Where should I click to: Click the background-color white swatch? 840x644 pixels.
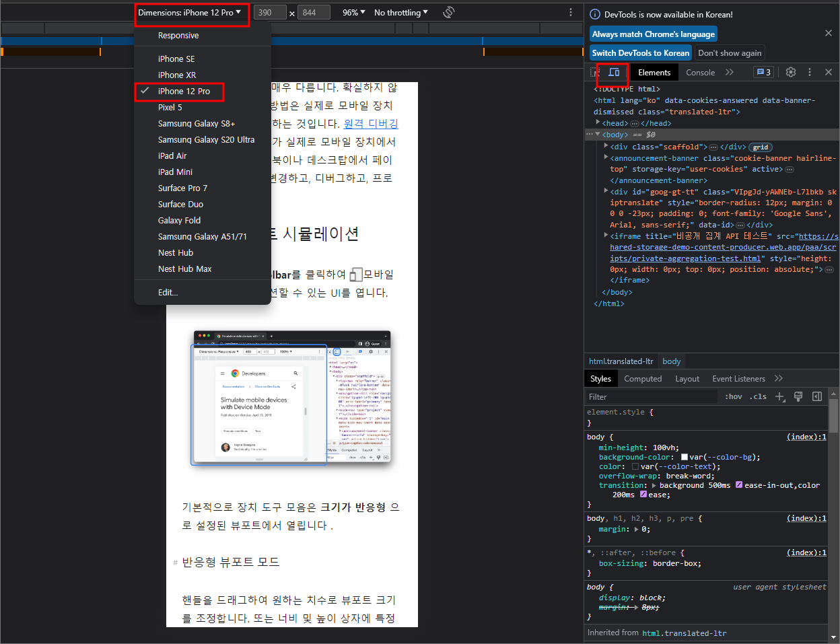pos(685,457)
